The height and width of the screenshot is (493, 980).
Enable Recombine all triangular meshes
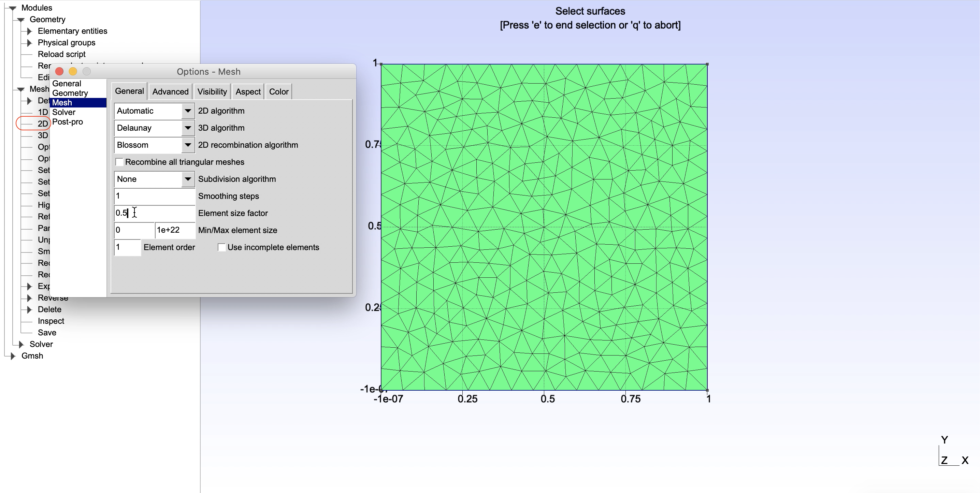(x=119, y=162)
